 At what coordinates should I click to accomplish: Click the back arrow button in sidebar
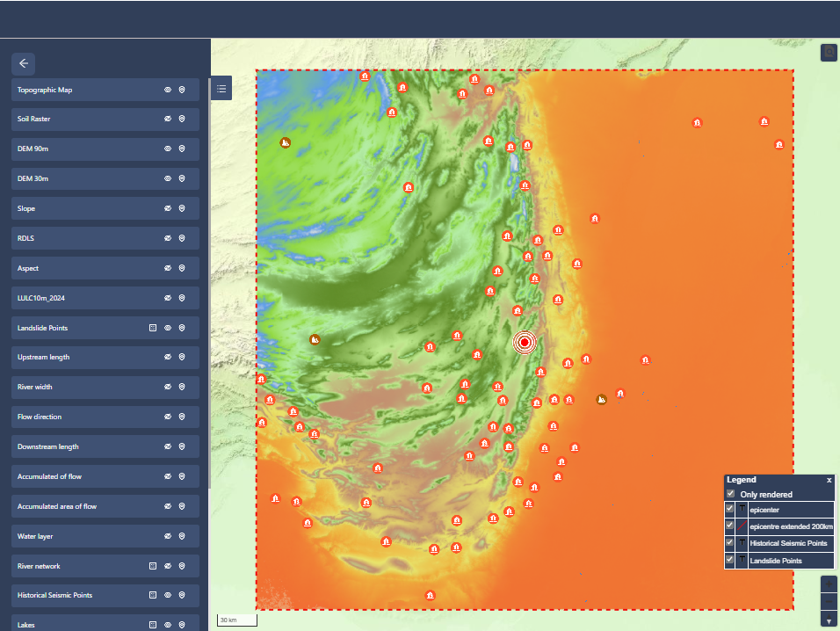(24, 63)
